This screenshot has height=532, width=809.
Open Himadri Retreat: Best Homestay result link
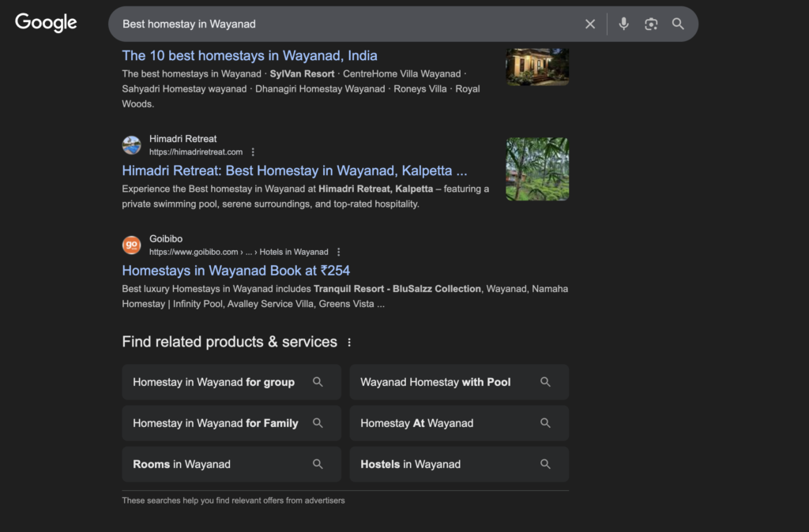click(295, 170)
